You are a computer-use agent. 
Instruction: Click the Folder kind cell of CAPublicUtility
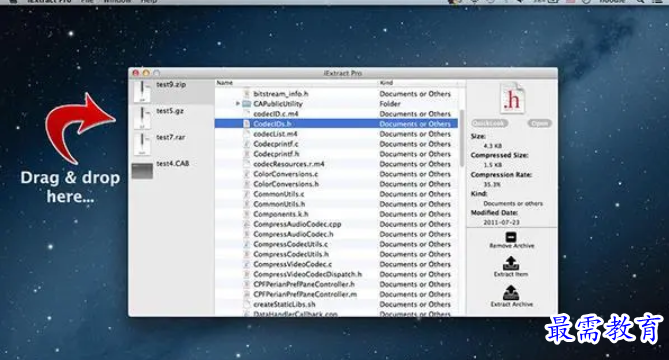click(x=390, y=104)
